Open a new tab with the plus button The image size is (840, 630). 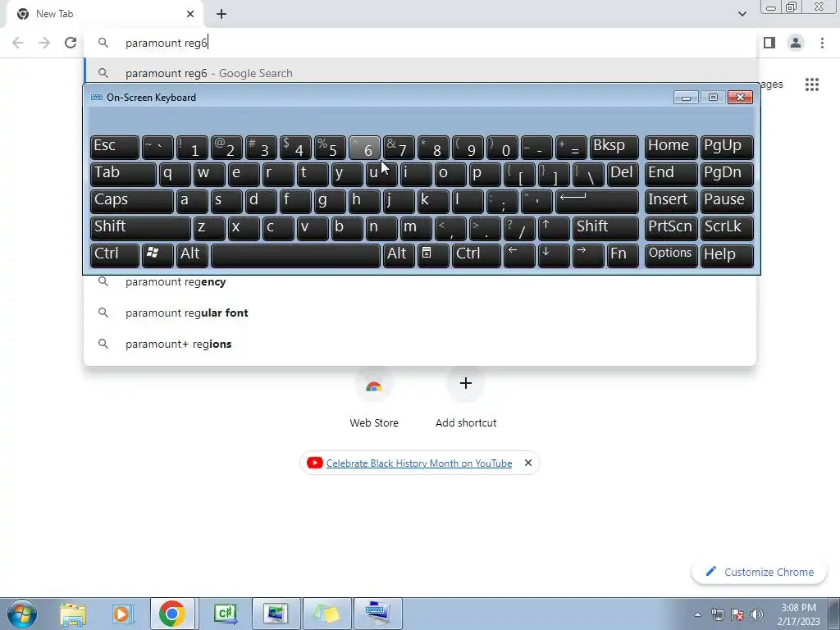(x=221, y=14)
